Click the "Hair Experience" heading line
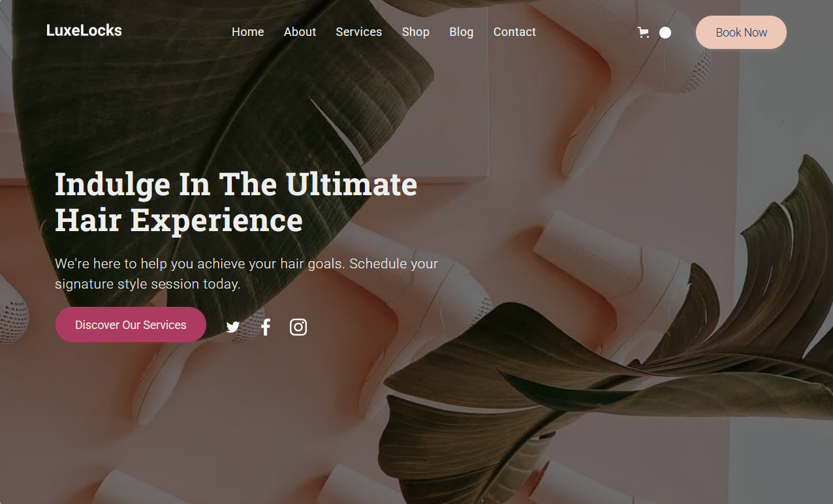The width and height of the screenshot is (833, 504). [x=179, y=221]
